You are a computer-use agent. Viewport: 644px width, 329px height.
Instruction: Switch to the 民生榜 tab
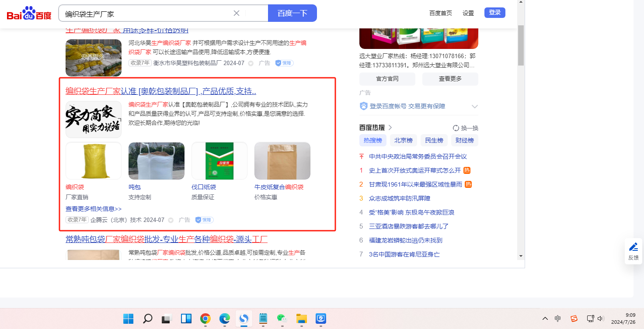(x=434, y=140)
